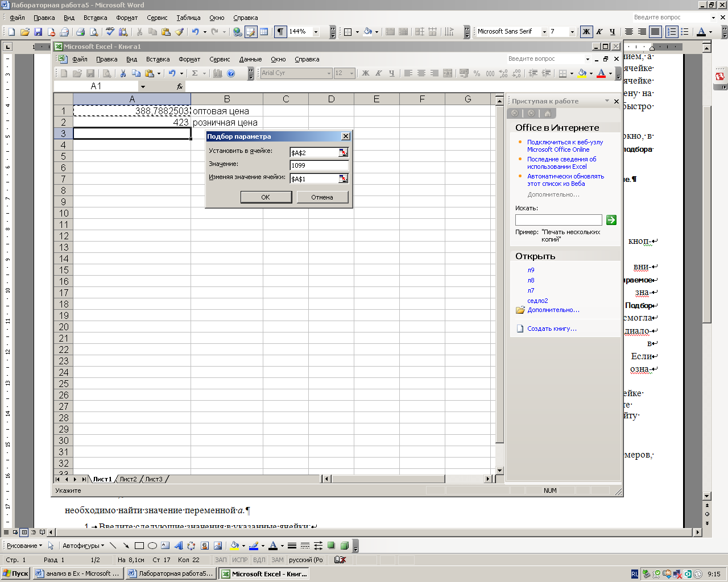Viewport: 728px width, 582px height.
Task: Open Excel's font size 12 dropdown
Action: point(351,73)
